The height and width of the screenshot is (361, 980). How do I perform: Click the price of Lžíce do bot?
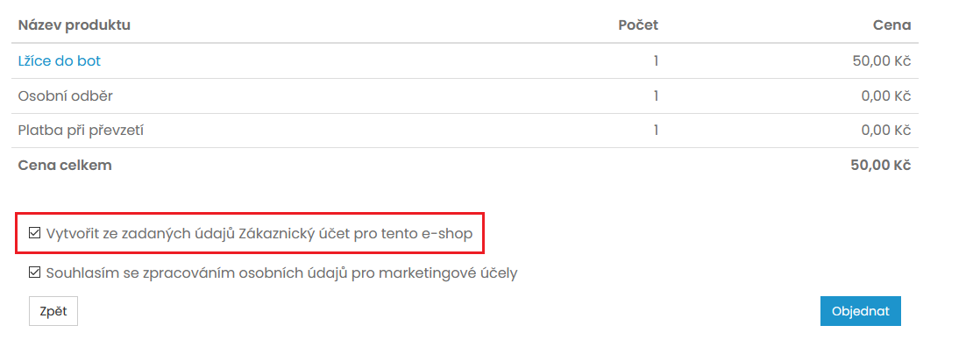tap(883, 61)
